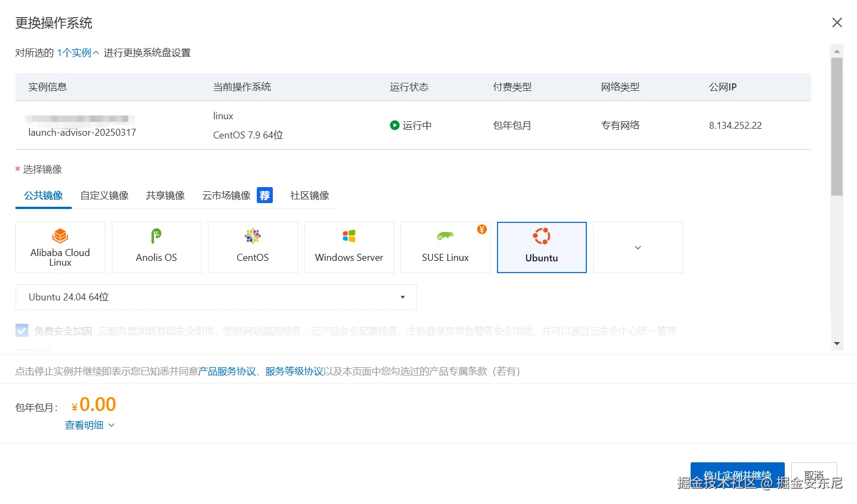Click the 实例信息 column header
This screenshot has height=504, width=857.
[48, 87]
